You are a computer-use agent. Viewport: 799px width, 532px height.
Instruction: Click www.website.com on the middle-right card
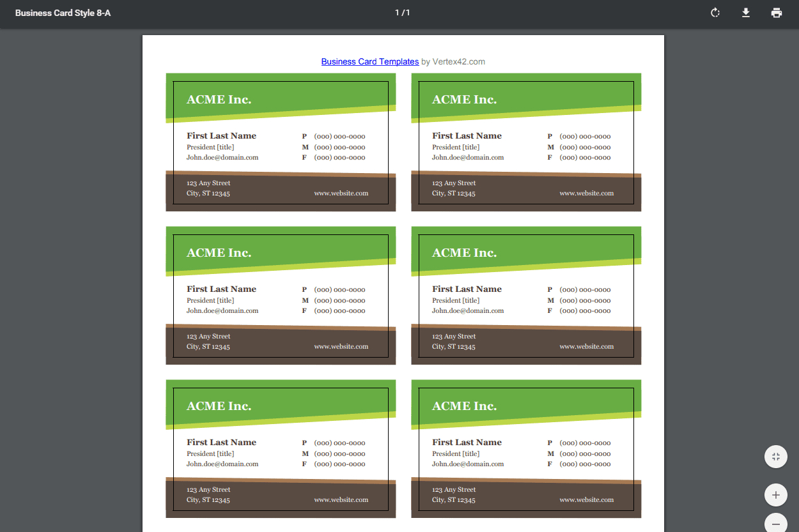click(x=586, y=347)
